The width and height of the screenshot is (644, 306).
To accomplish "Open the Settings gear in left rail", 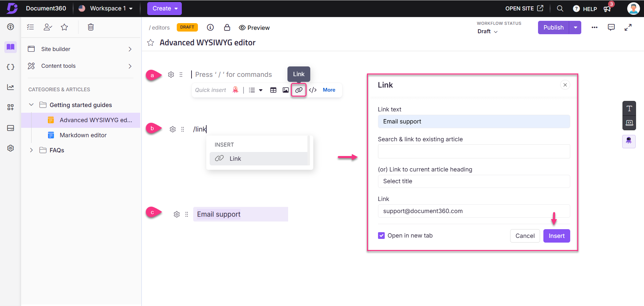I will [x=10, y=148].
